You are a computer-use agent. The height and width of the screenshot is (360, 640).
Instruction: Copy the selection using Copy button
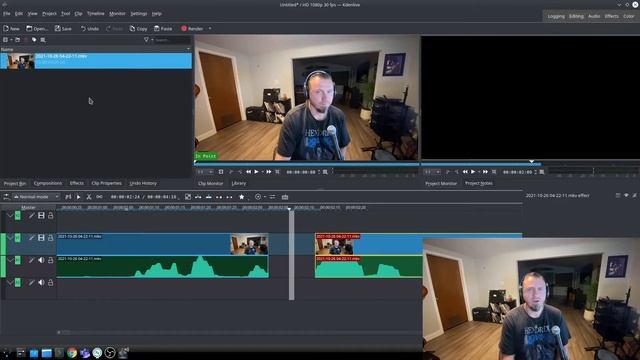[x=138, y=29]
